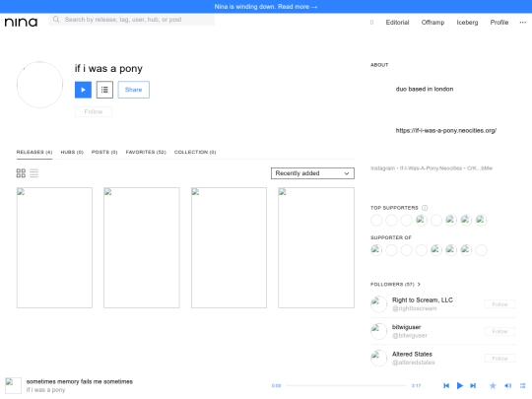This screenshot has height=399, width=532.
Task: Click the Share button
Action: pyautogui.click(x=134, y=90)
